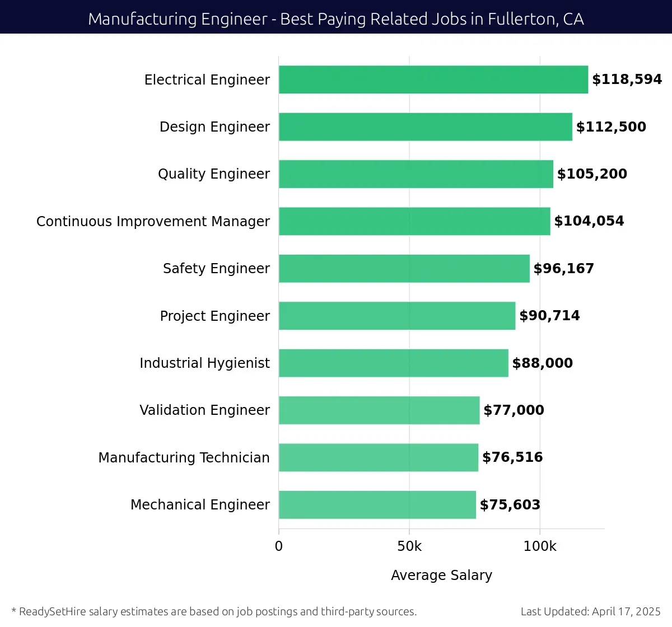Viewport: 672px width, 627px height.
Task: Click the $88,000 salary value
Action: (543, 363)
